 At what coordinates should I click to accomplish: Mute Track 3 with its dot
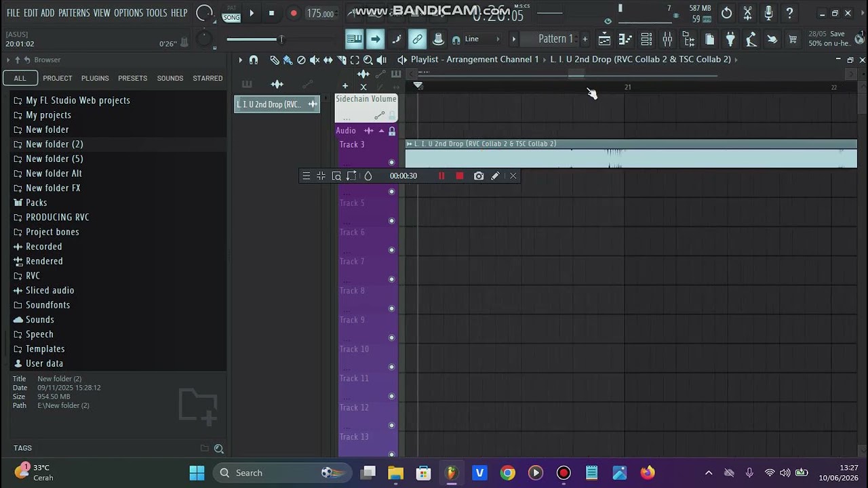[x=391, y=162]
